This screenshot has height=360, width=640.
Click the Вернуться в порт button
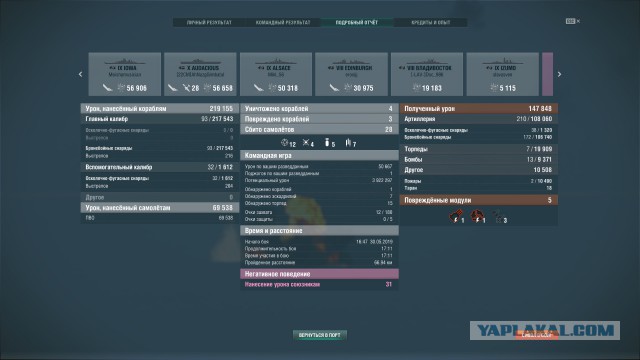click(x=320, y=335)
